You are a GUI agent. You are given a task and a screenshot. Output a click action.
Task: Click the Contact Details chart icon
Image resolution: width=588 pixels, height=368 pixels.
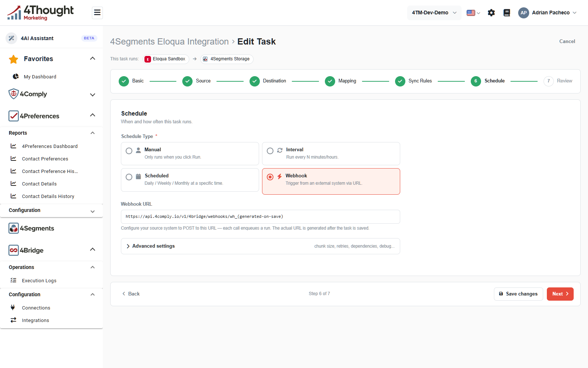(x=14, y=184)
